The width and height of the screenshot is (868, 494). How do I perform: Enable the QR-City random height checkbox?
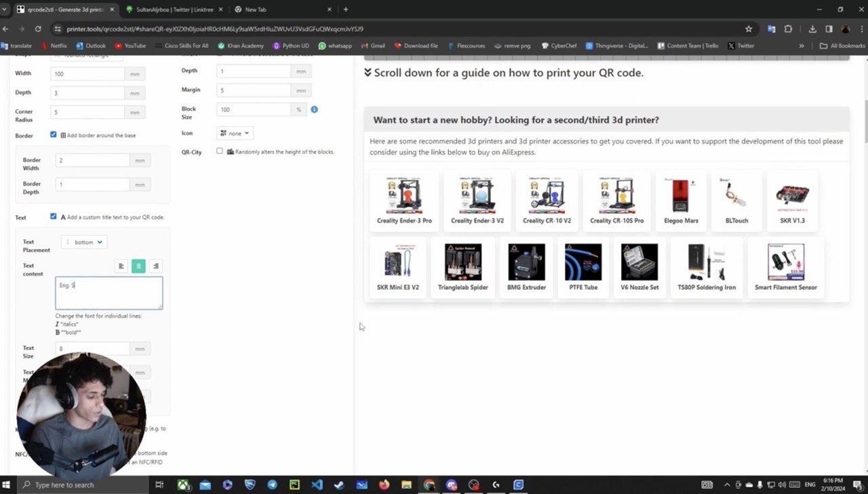(220, 151)
